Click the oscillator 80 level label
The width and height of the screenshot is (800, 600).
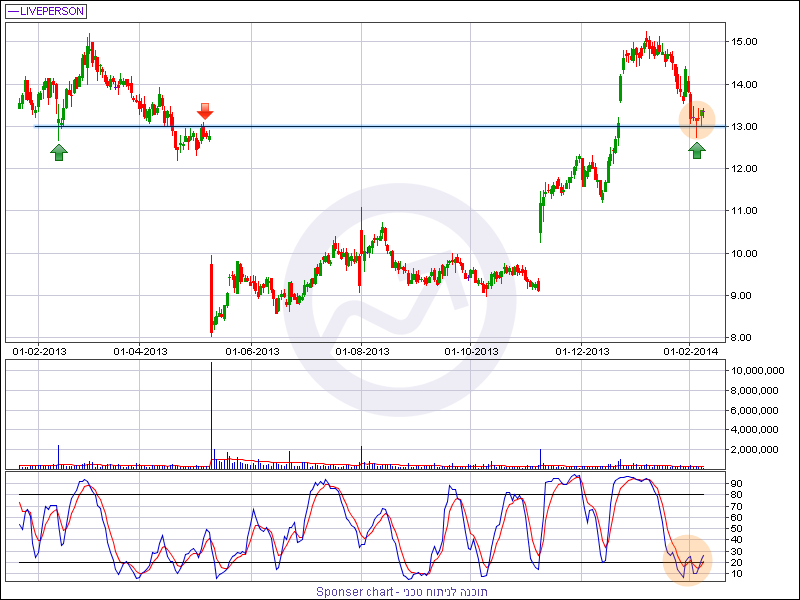pos(736,495)
